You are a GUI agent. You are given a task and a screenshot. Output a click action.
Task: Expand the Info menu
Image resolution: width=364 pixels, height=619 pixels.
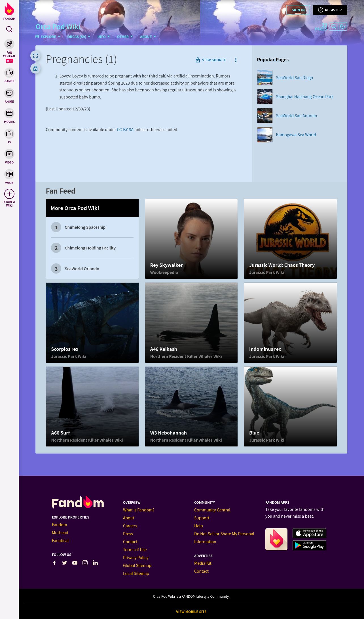(104, 37)
